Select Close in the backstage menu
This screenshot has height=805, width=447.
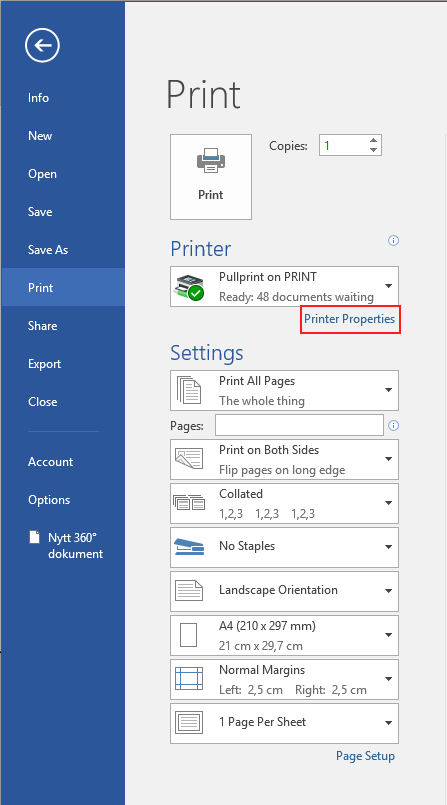[63, 401]
